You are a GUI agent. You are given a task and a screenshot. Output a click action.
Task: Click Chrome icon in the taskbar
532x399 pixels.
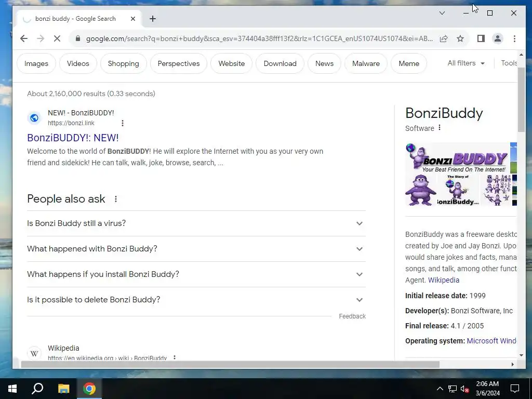(89, 389)
